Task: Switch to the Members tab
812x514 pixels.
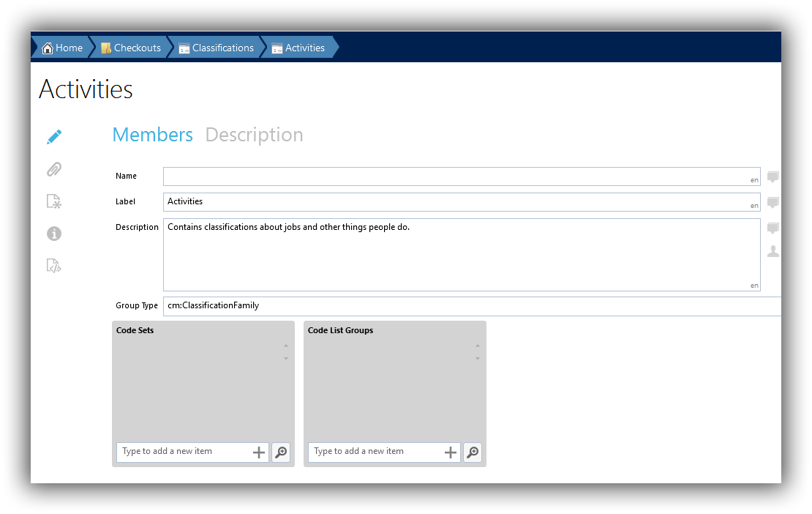Action: [x=153, y=135]
